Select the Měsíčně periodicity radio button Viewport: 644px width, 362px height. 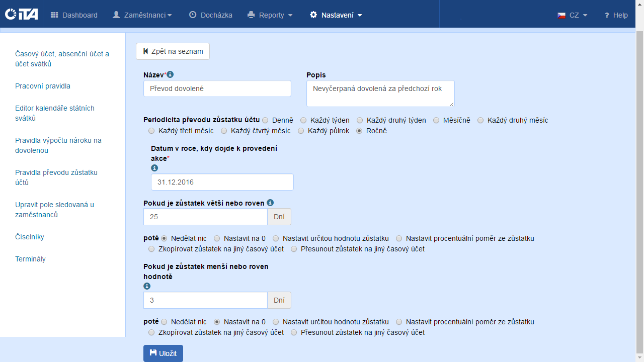(x=436, y=120)
